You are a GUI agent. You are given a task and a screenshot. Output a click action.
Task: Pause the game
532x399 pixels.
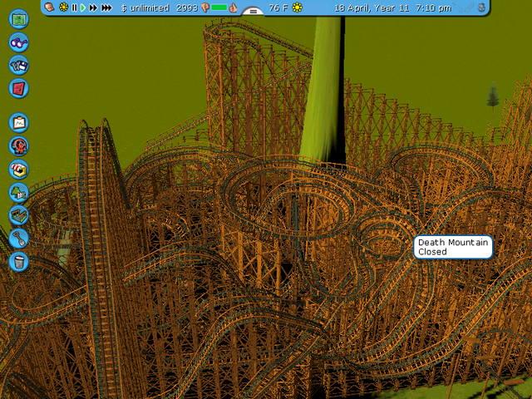click(74, 7)
